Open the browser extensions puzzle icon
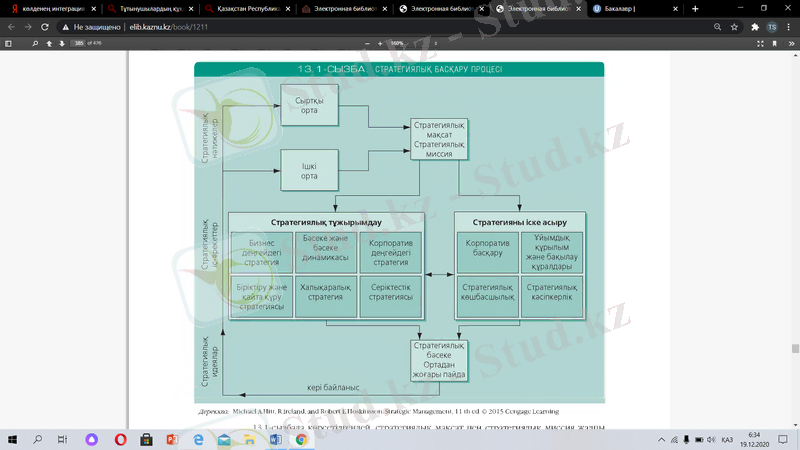This screenshot has width=800, height=450. point(754,27)
